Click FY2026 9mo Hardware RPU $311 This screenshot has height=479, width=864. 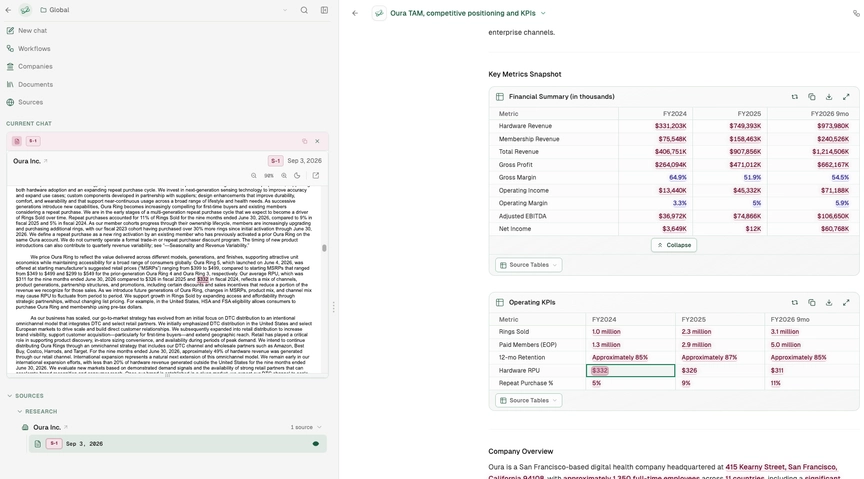(x=777, y=370)
